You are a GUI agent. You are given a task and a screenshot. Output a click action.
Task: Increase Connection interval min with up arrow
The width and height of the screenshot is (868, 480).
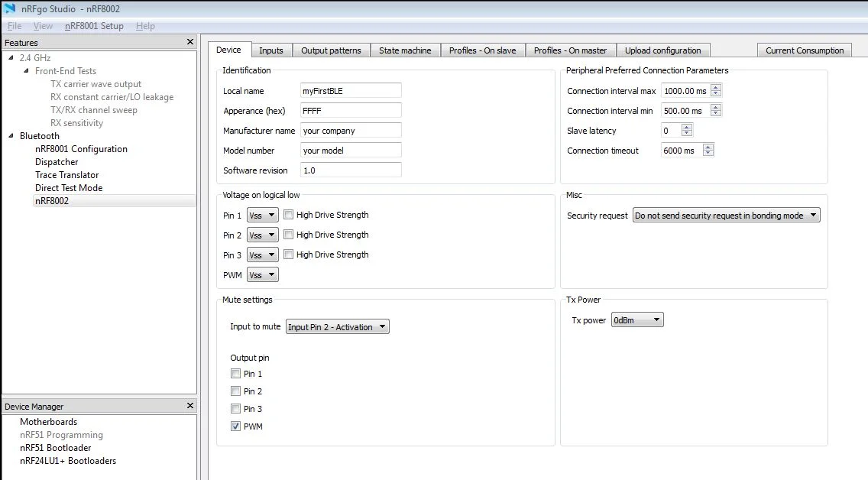click(716, 108)
